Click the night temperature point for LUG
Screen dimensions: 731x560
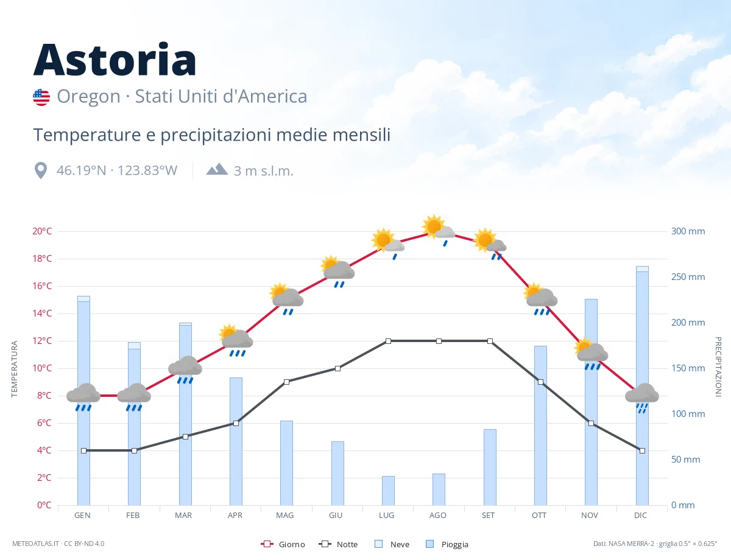(388, 341)
